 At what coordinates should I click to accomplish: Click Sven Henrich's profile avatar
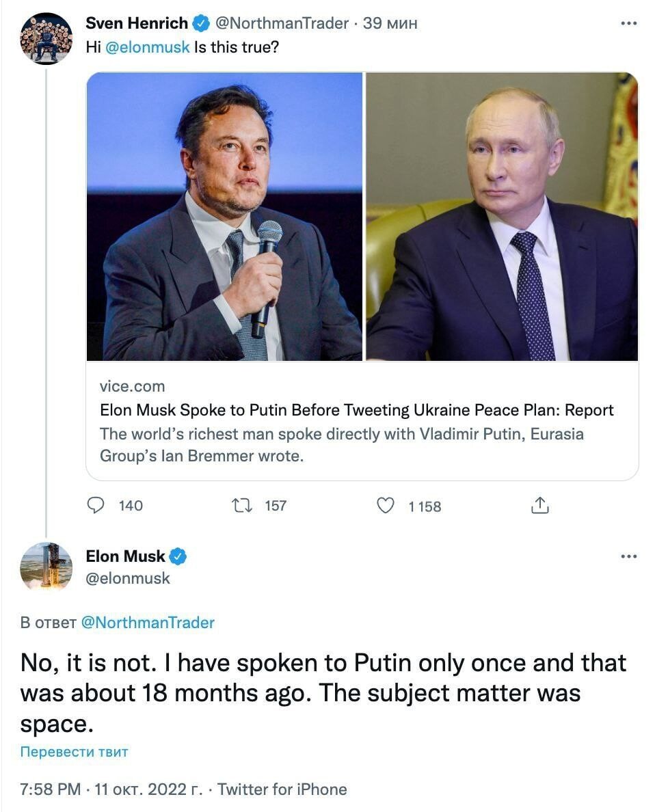coord(46,38)
